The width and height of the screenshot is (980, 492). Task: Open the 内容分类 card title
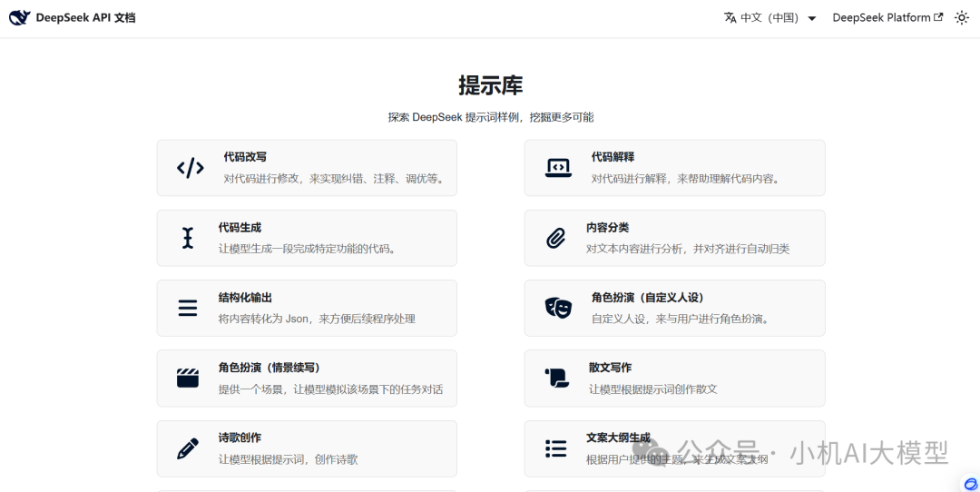(607, 228)
